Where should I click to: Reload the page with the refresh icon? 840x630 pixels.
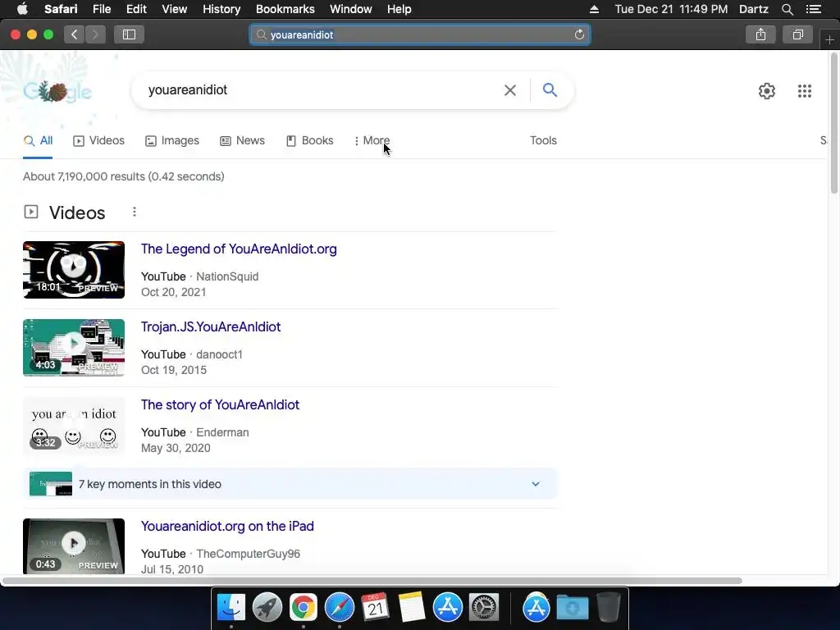click(579, 34)
